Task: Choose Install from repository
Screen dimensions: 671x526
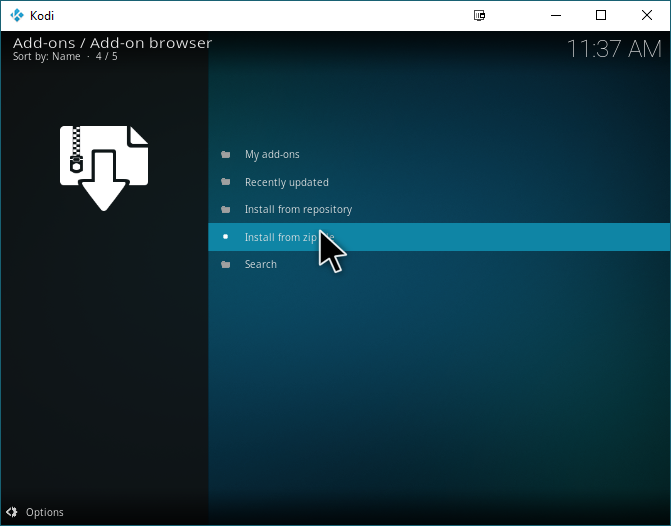Action: pyautogui.click(x=298, y=209)
